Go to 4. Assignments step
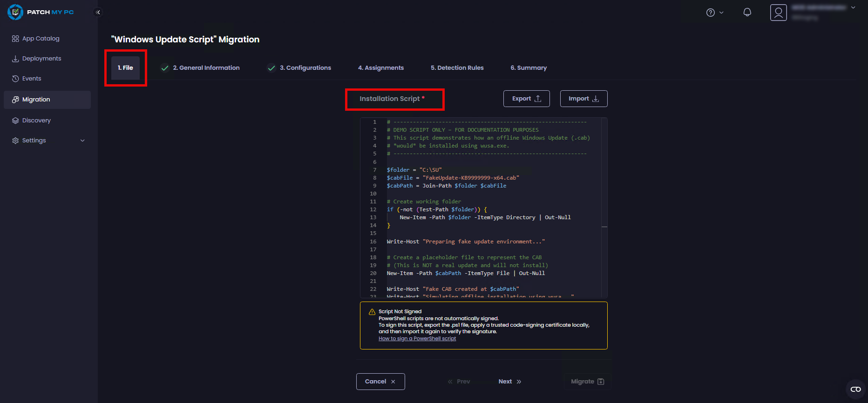 point(381,68)
